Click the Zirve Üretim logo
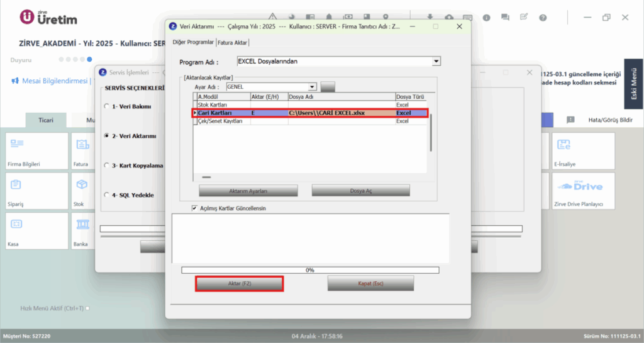 (48, 18)
